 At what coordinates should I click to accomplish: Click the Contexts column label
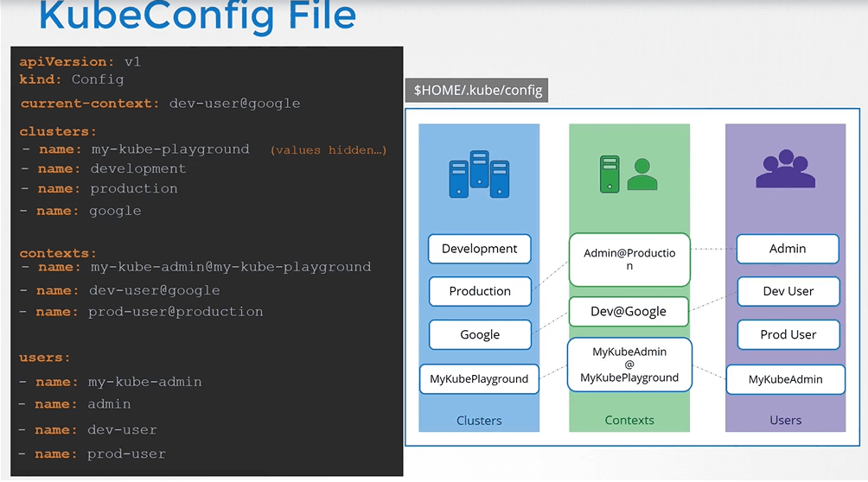point(629,420)
